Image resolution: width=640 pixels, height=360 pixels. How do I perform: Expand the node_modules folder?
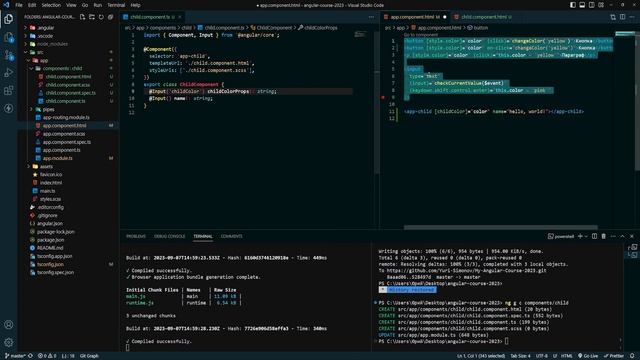click(52, 44)
